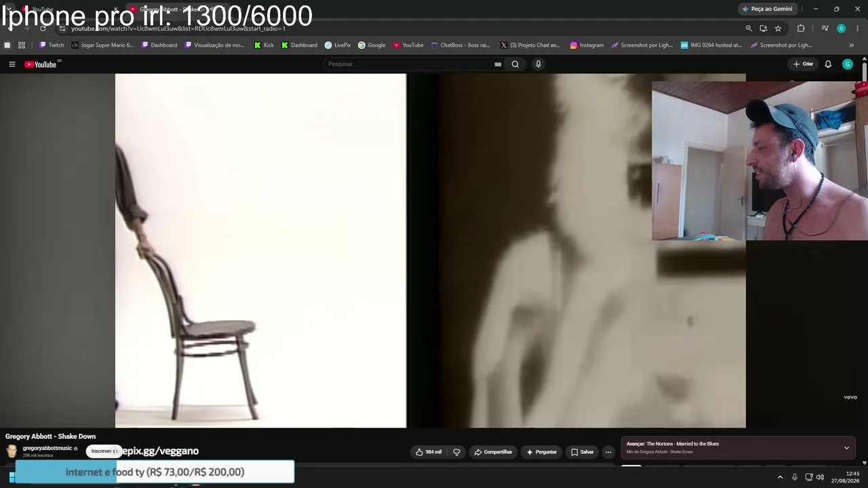Open the Chrome profile avatar
The height and width of the screenshot is (488, 868).
[x=842, y=28]
